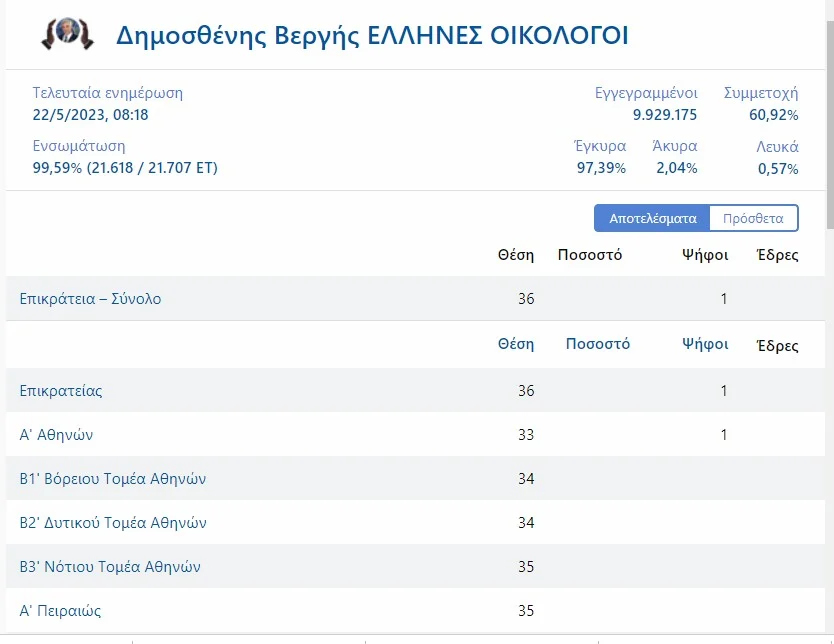Viewport: 834px width, 644px height.
Task: Click position 35 in Α' Πειραιώς row
Action: (x=526, y=611)
